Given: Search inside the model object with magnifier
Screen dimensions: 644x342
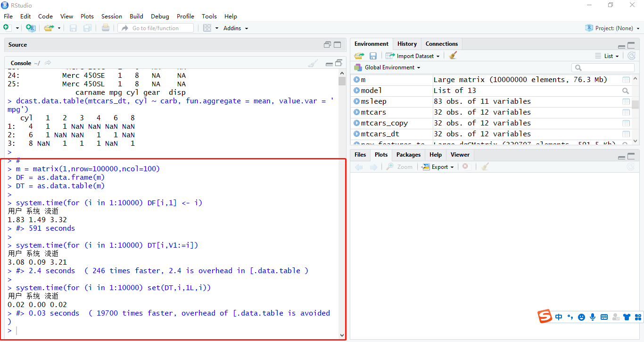Looking at the screenshot, I should [626, 90].
